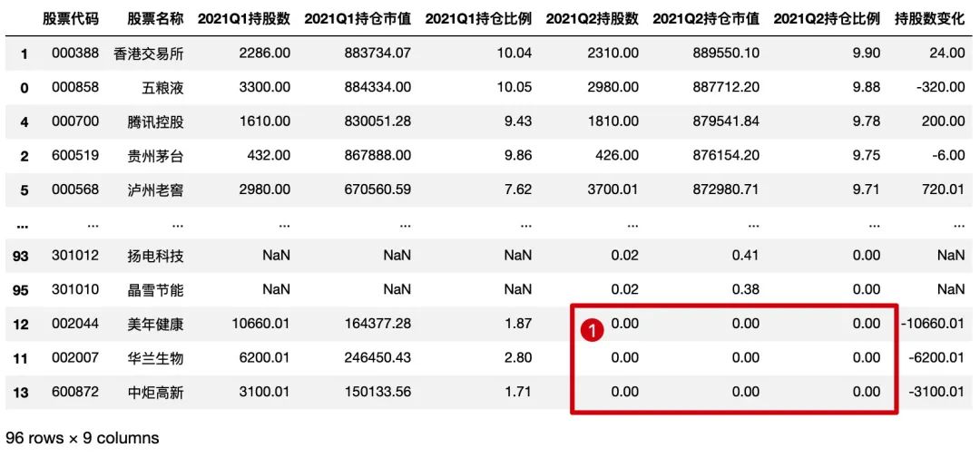This screenshot has width=980, height=467.
Task: Select the 腾讯控股 name cell
Action: pos(155,122)
